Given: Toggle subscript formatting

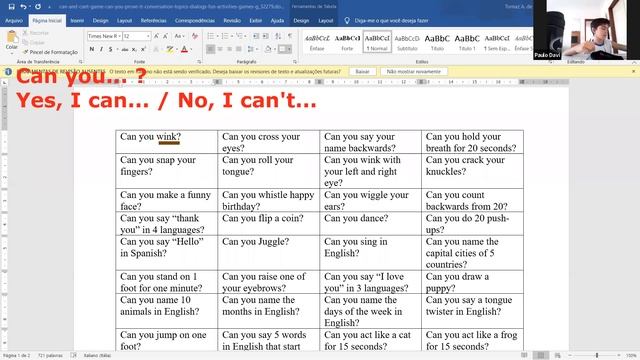Looking at the screenshot, I should (134, 49).
